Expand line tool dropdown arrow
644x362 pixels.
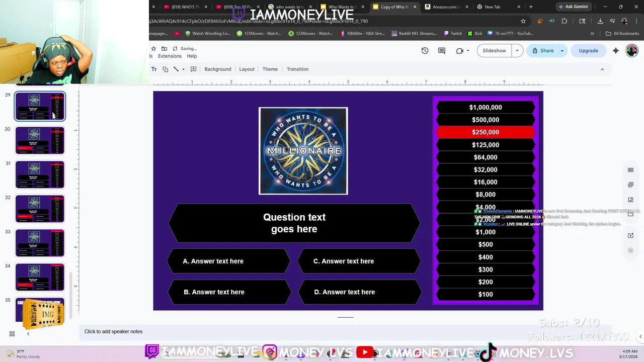click(x=183, y=69)
